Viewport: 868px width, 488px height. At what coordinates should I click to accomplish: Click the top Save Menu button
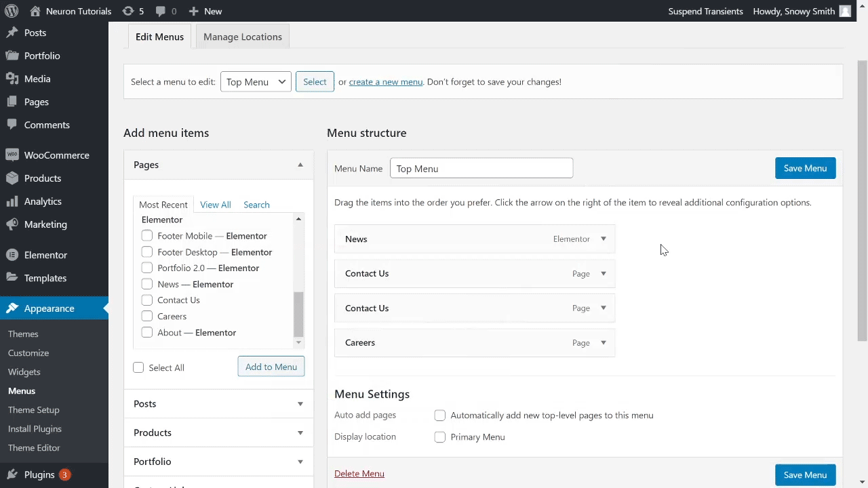[805, 168]
